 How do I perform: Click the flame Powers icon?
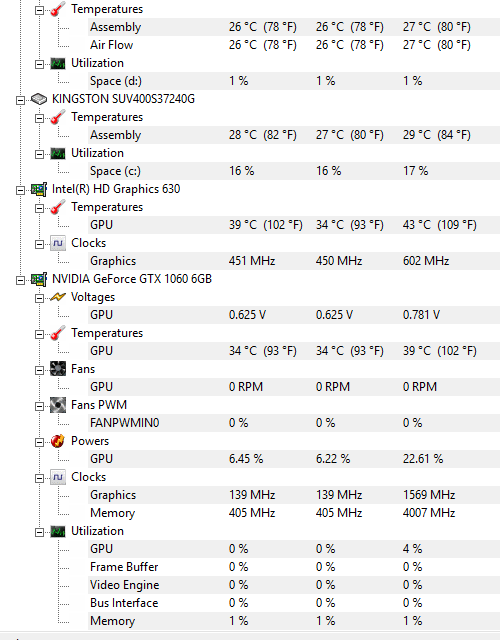click(x=58, y=441)
